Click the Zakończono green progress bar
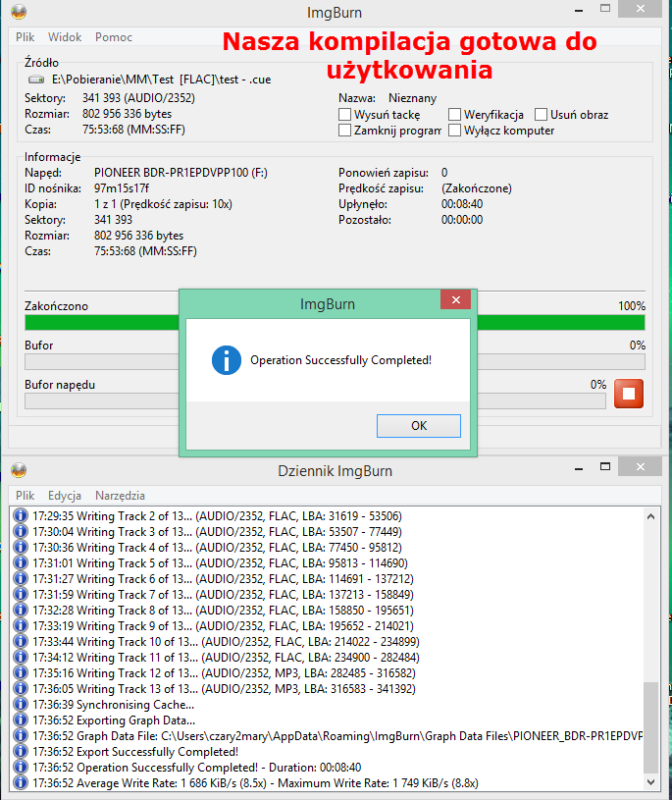The image size is (672, 800). pyautogui.click(x=335, y=322)
